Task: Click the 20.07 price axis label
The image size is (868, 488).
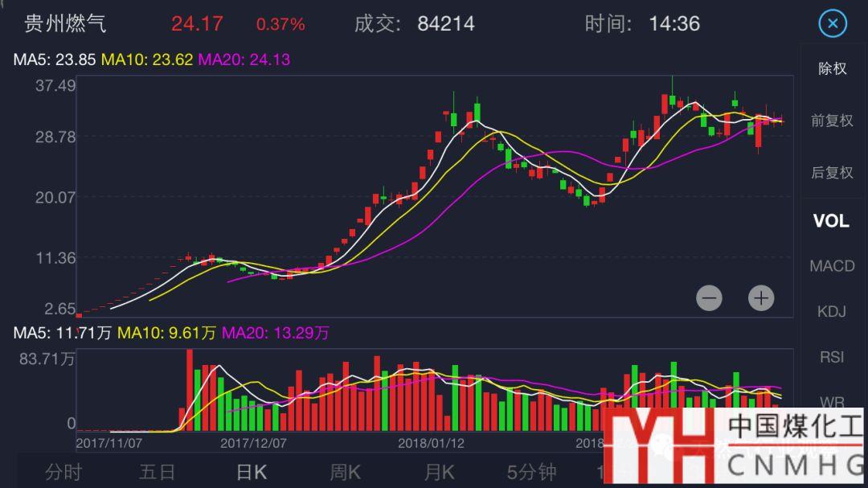Action: click(x=55, y=197)
